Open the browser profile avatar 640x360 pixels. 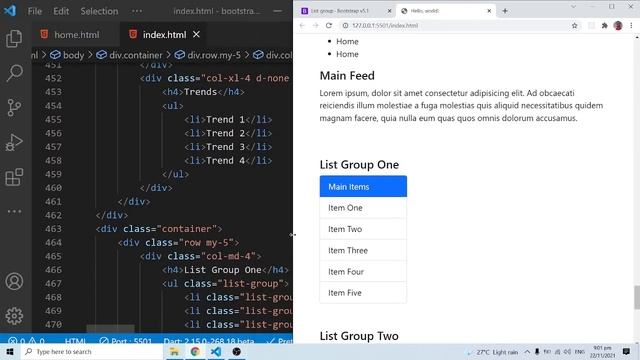tap(618, 25)
